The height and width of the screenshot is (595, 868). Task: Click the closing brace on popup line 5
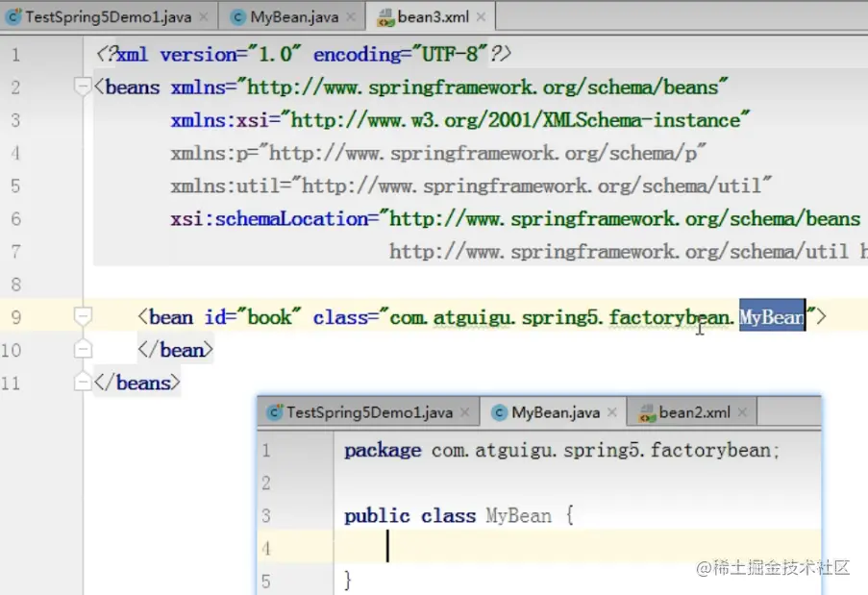pos(348,580)
